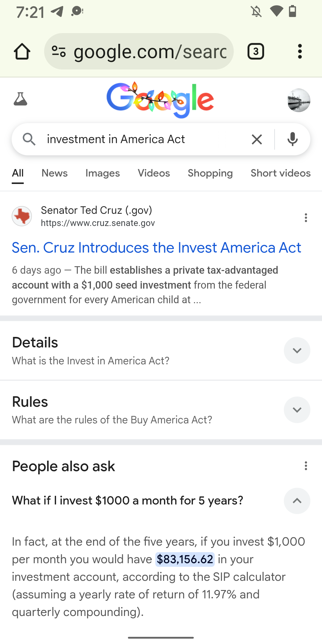Expand the Rules section
This screenshot has height=644, width=322.
tap(297, 410)
